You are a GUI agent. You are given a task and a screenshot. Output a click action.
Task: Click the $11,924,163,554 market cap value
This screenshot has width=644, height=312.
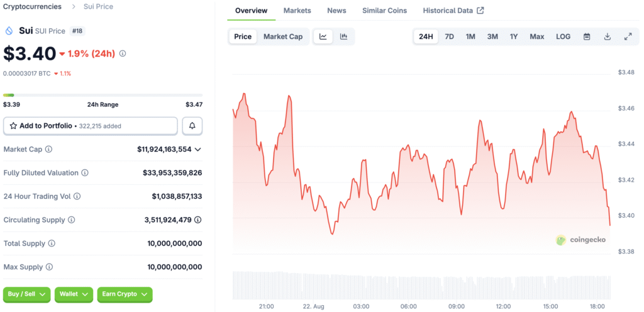164,150
